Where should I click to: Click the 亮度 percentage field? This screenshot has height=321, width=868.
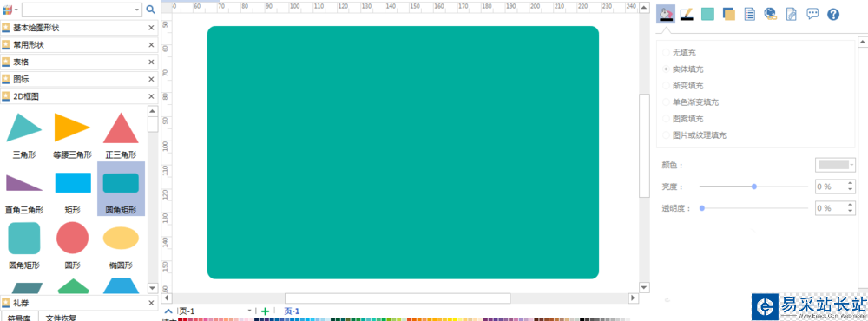pyautogui.click(x=831, y=187)
